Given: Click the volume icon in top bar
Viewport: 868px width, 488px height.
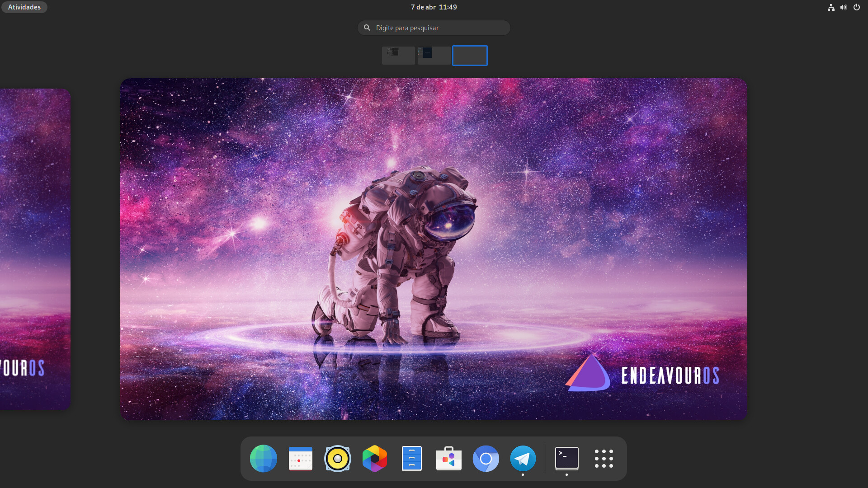Looking at the screenshot, I should tap(844, 7).
